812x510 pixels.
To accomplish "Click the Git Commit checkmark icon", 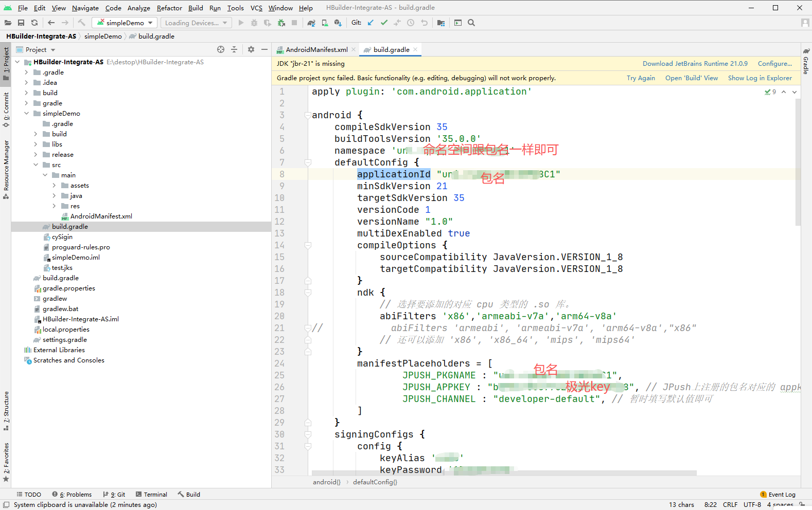I will click(384, 23).
